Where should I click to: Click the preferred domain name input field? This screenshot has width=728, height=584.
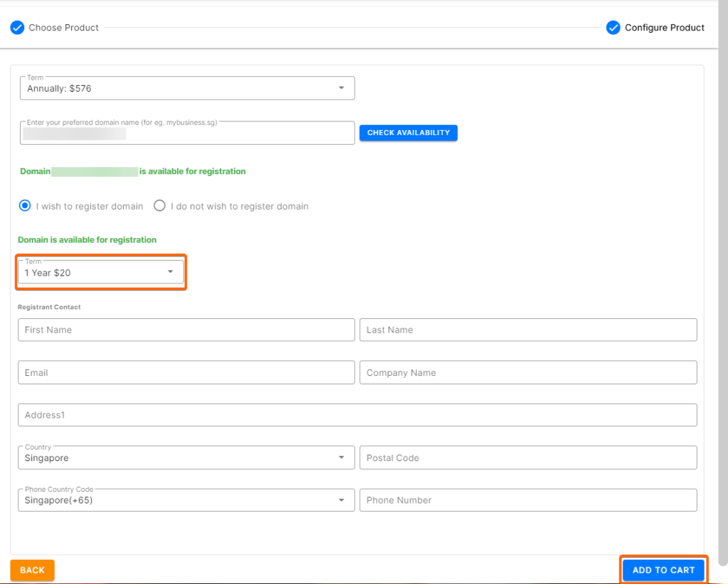tap(187, 133)
